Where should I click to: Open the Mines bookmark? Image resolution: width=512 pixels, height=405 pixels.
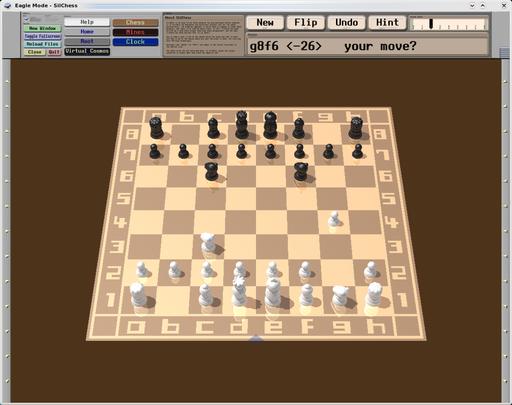tap(135, 32)
